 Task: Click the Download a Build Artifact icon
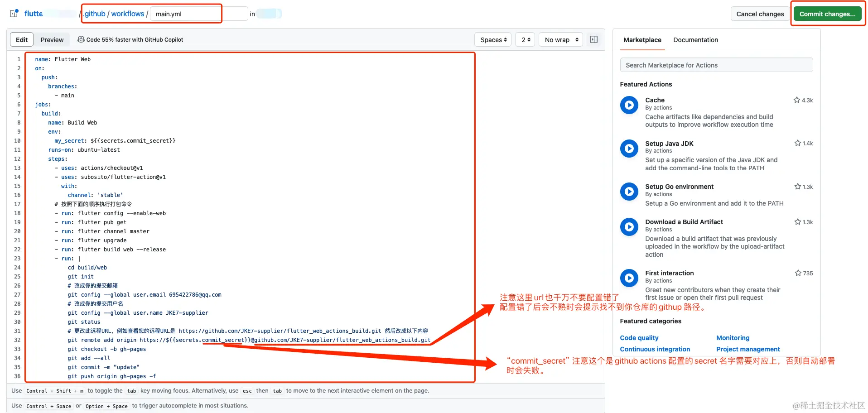click(629, 227)
